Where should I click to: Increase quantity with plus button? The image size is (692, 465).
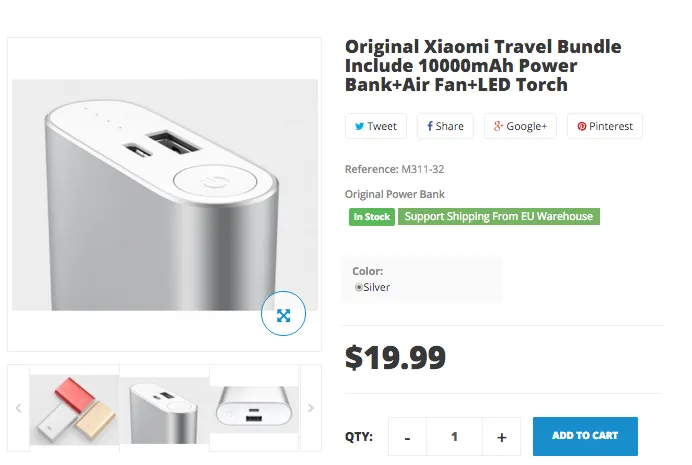(x=502, y=437)
